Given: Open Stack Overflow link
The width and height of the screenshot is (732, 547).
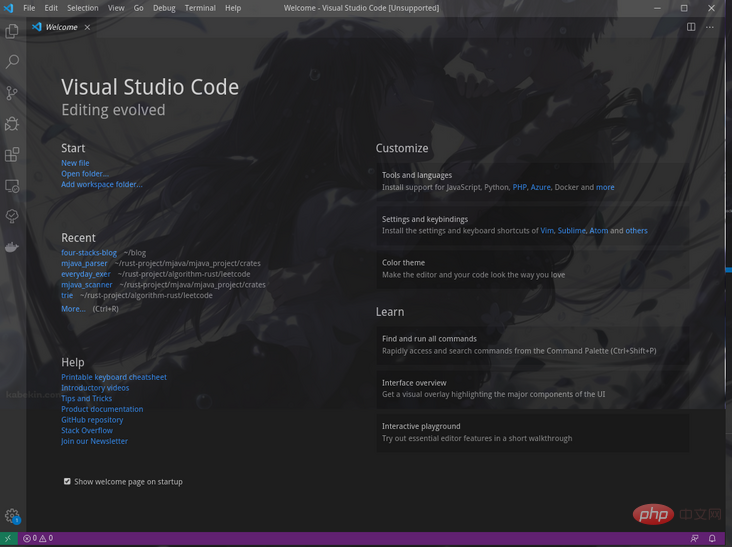Looking at the screenshot, I should click(87, 431).
